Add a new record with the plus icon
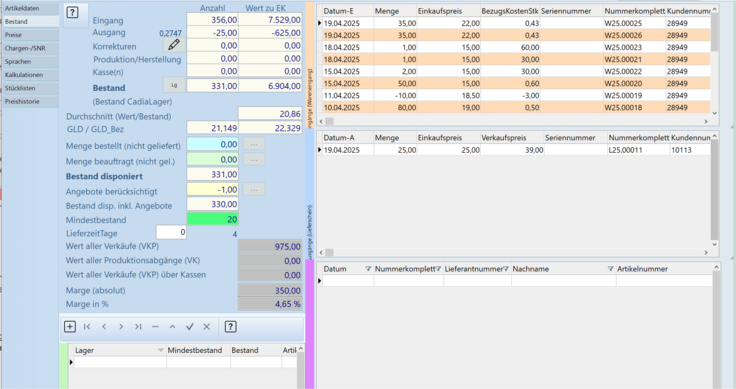 point(70,327)
